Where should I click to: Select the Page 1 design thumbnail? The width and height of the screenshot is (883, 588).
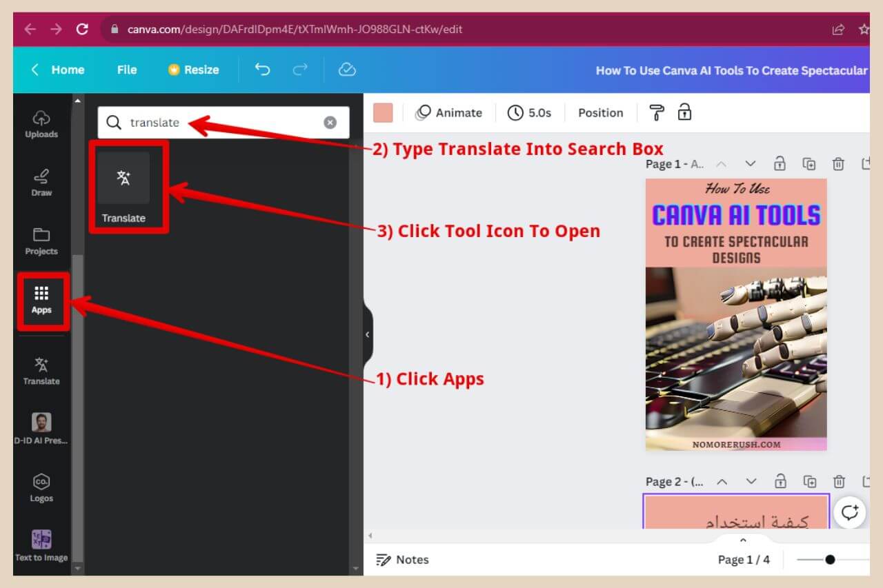pos(736,314)
